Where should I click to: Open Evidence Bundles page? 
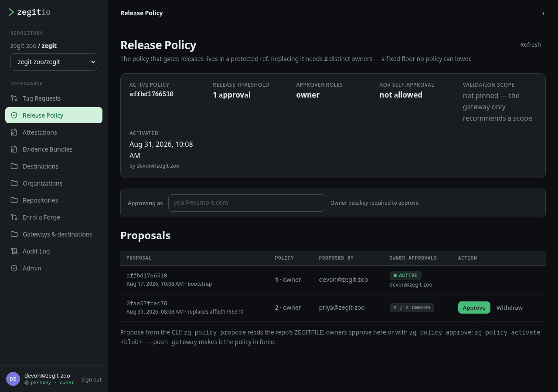pos(54,149)
